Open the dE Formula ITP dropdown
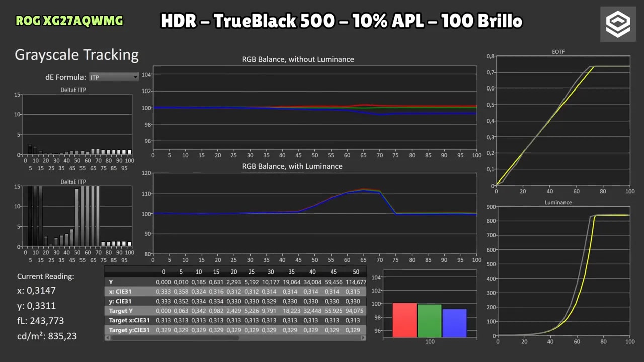This screenshot has height=362, width=644. pos(114,77)
